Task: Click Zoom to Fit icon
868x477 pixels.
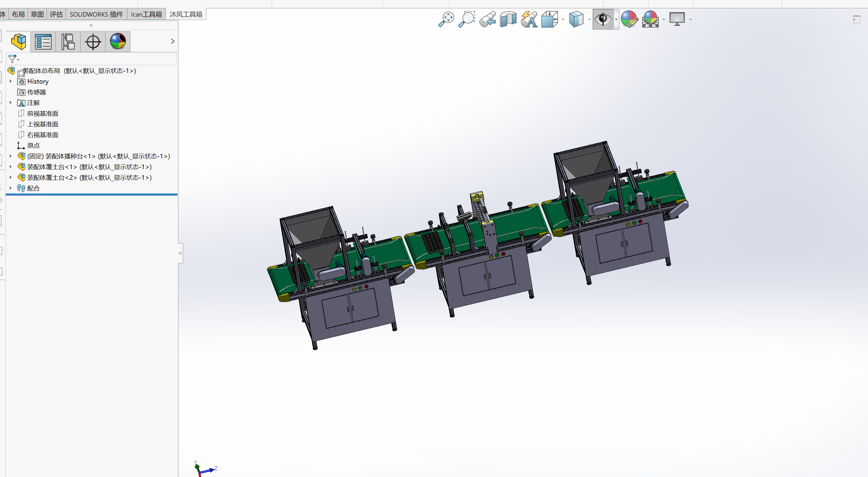Action: [446, 19]
